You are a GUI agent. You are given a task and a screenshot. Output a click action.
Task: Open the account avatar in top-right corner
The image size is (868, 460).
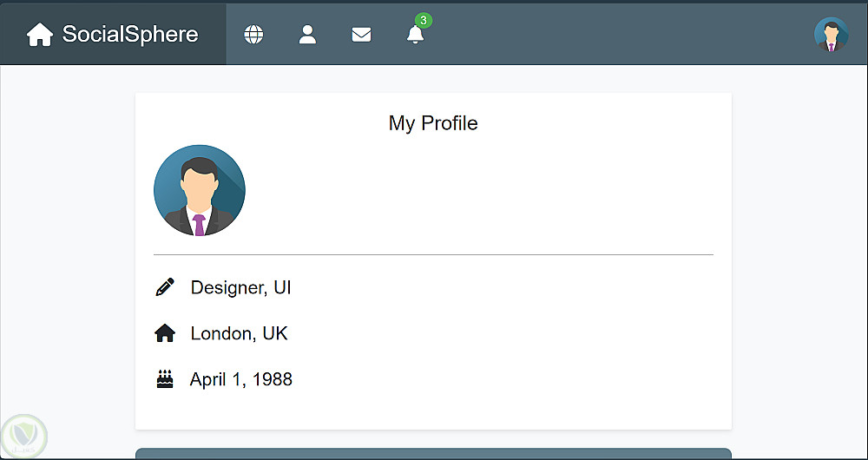[x=831, y=35]
